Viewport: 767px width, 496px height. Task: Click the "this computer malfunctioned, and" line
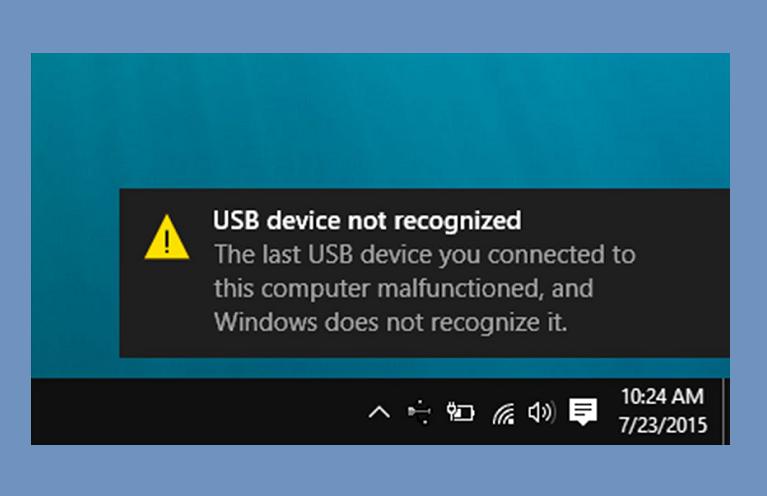tap(404, 289)
